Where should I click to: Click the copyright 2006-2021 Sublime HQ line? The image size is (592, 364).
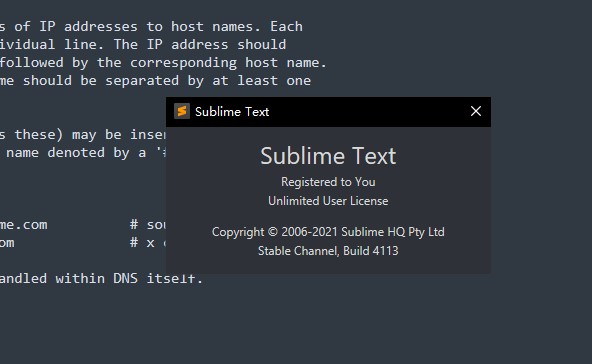pos(328,232)
